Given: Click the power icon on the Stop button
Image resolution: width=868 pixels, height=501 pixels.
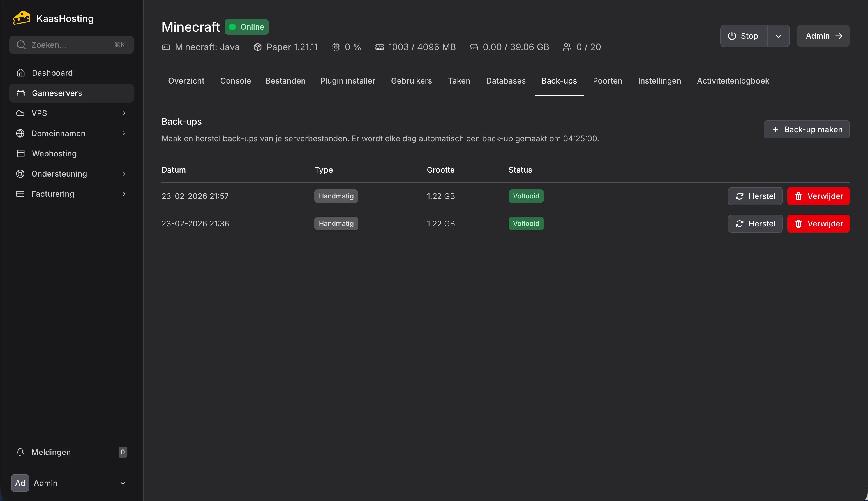Looking at the screenshot, I should (x=732, y=36).
